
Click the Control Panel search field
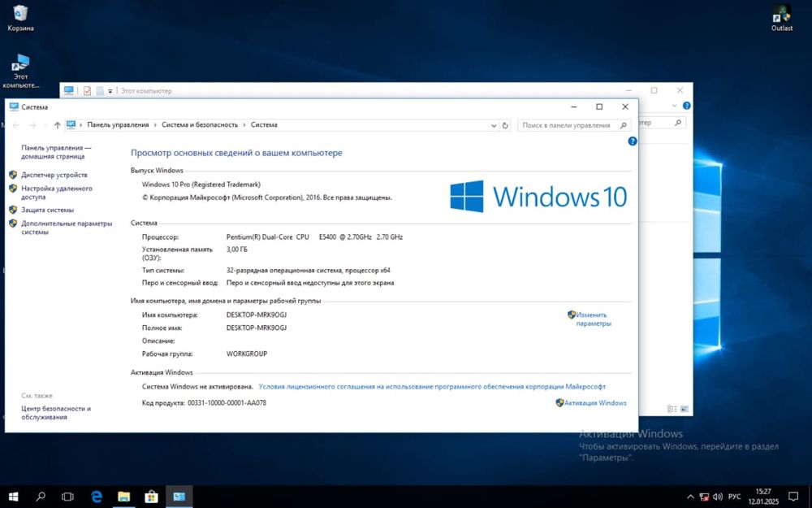[x=568, y=125]
